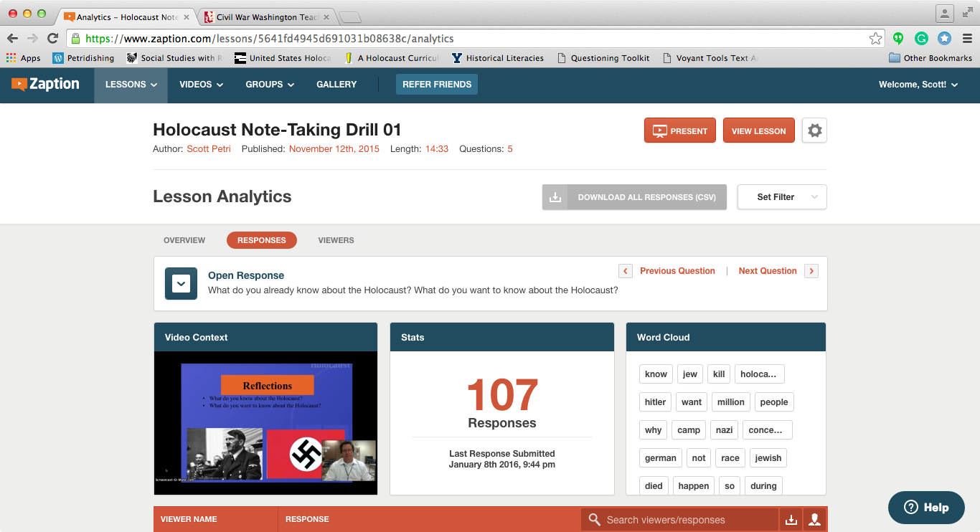This screenshot has height=532, width=980.
Task: Click Download All Responses (CSV) button
Action: [634, 197]
